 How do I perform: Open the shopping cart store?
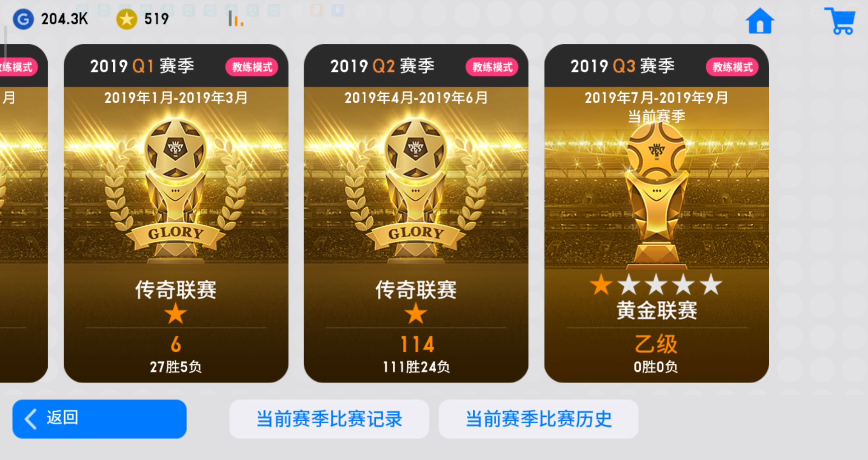(x=840, y=20)
